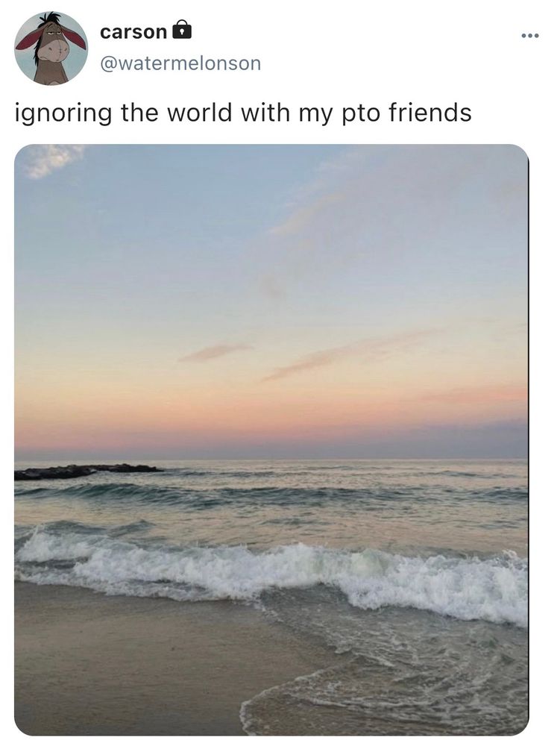Click the rock jetty in the photo
This screenshot has height=746, width=560.
click(87, 471)
